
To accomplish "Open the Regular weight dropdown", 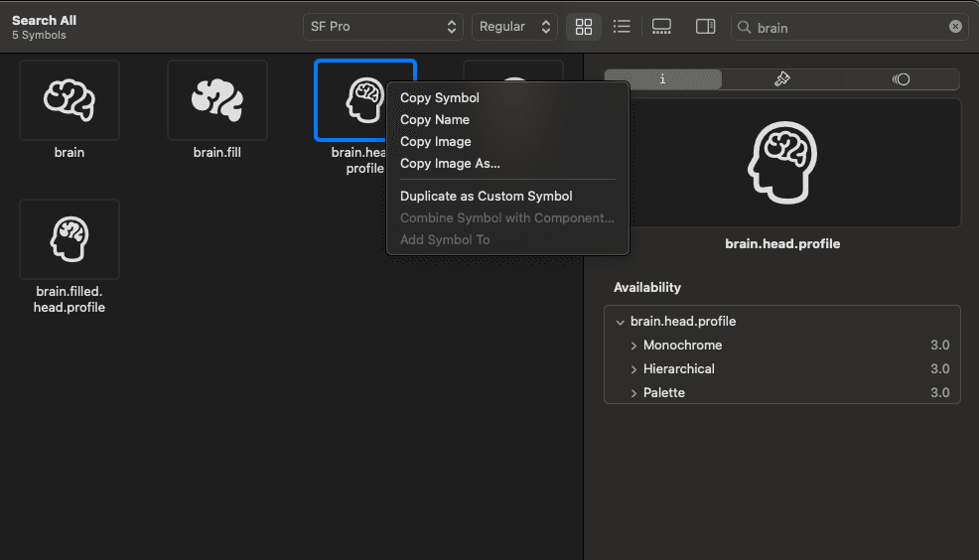I will point(514,27).
